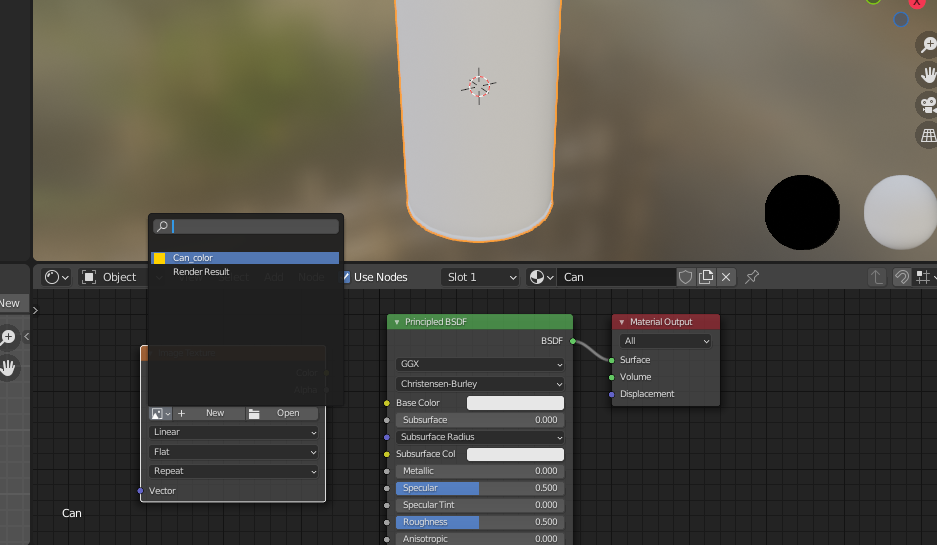Click the 3D cursor in viewport
Image resolution: width=937 pixels, height=545 pixels.
tap(479, 87)
